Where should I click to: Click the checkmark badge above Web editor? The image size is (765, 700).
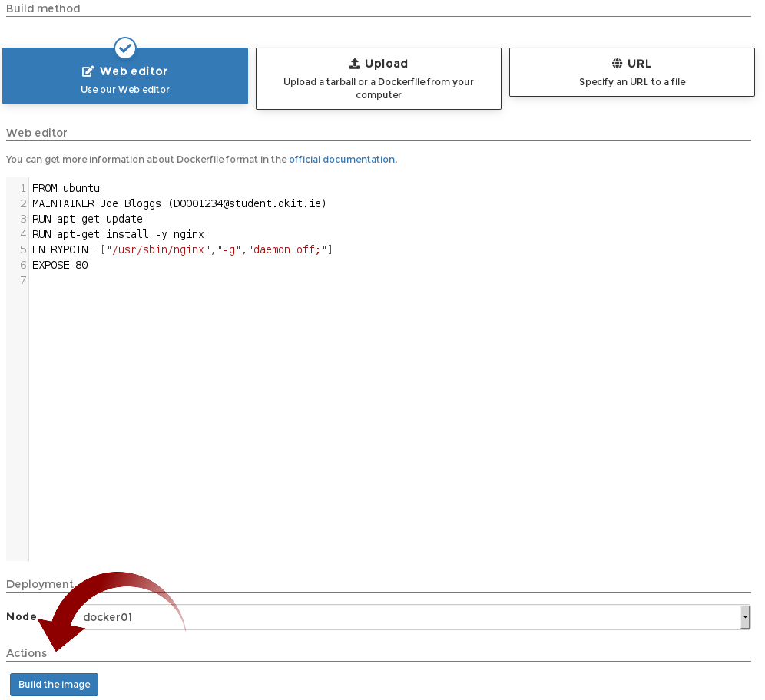click(x=125, y=48)
